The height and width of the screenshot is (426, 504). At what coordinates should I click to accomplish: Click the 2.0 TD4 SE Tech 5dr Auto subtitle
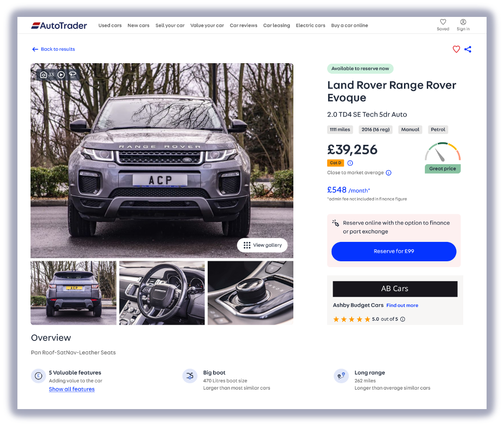click(367, 114)
